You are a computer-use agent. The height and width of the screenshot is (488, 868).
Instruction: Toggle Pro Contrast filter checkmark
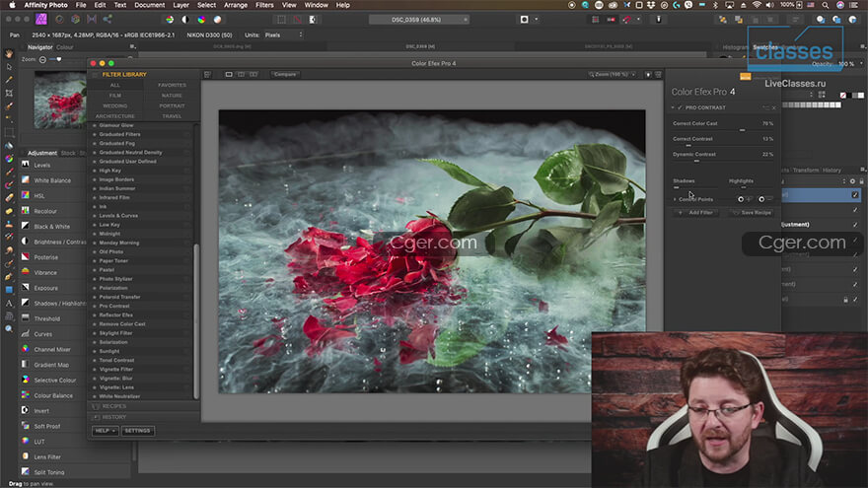(680, 107)
